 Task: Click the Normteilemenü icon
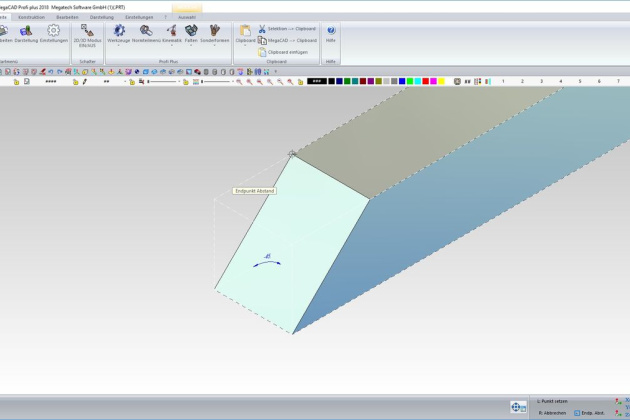[x=146, y=34]
